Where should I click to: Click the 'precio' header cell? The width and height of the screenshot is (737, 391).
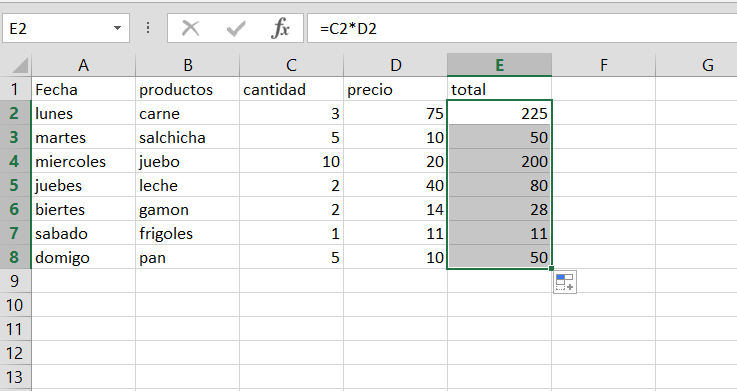point(395,89)
